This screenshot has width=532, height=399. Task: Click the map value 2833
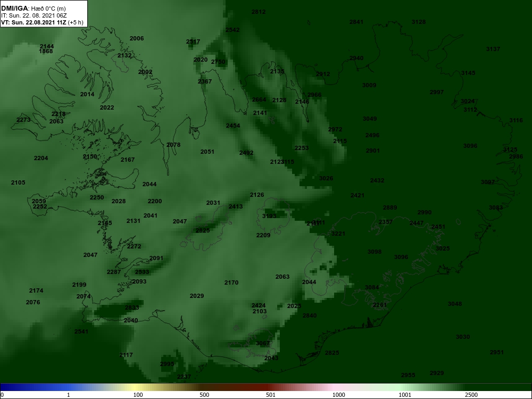coord(131,307)
